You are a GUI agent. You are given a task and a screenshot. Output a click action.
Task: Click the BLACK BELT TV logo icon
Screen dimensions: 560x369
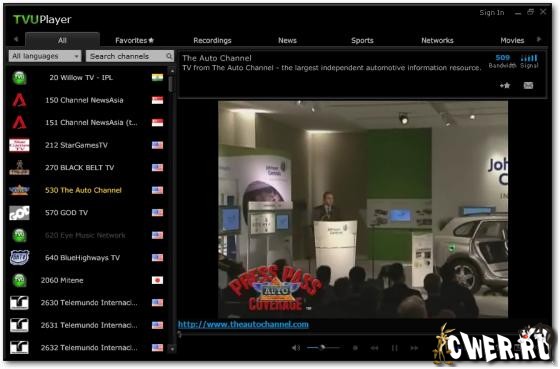click(x=19, y=168)
